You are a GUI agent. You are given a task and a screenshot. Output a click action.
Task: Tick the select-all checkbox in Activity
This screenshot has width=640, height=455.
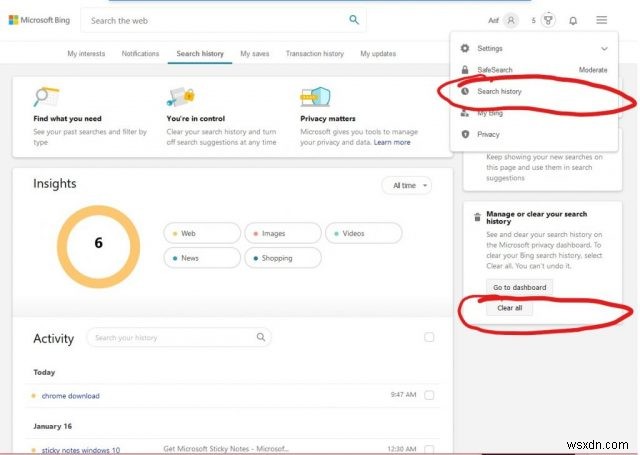tap(429, 337)
